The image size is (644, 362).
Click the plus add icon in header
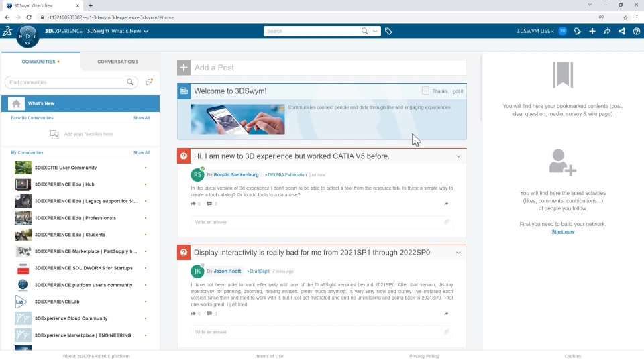point(592,32)
